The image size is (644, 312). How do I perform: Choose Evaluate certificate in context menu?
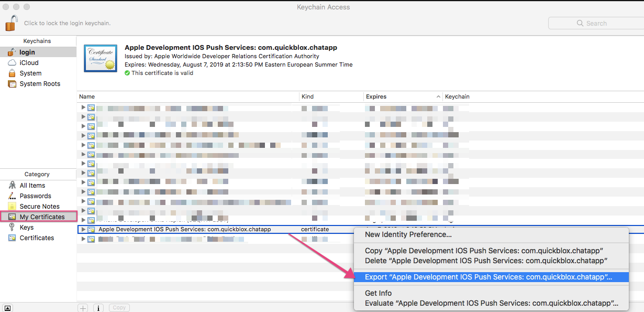coord(491,303)
